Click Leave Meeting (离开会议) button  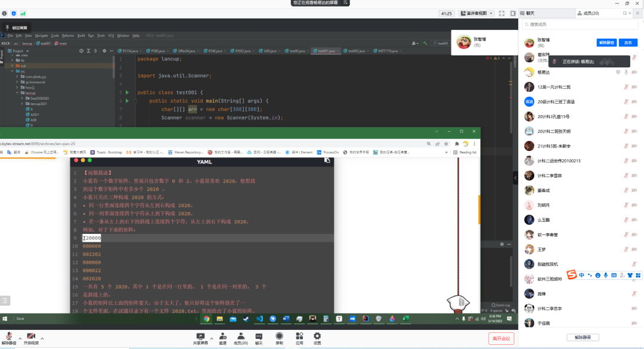coord(501,338)
